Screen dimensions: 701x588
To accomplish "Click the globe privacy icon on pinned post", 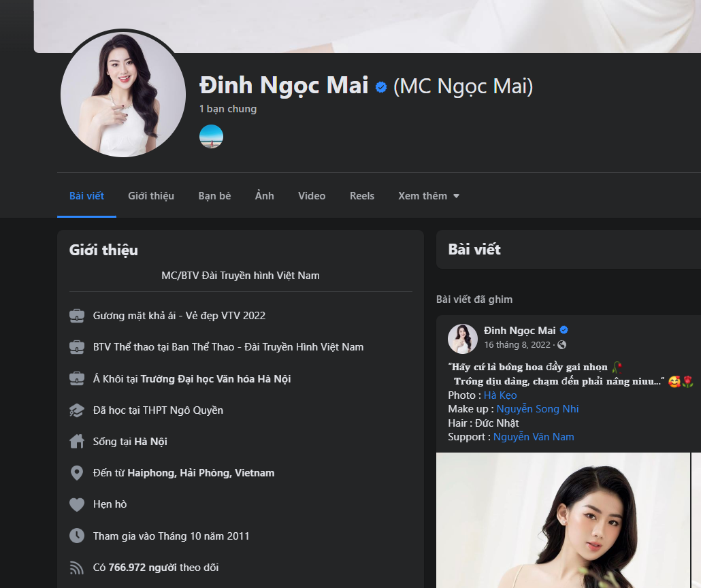I will [561, 345].
